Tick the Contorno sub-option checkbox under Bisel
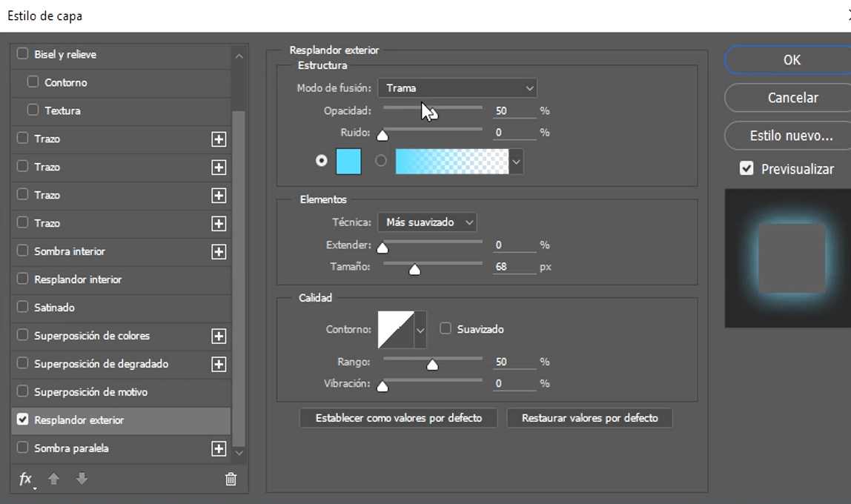 tap(33, 82)
